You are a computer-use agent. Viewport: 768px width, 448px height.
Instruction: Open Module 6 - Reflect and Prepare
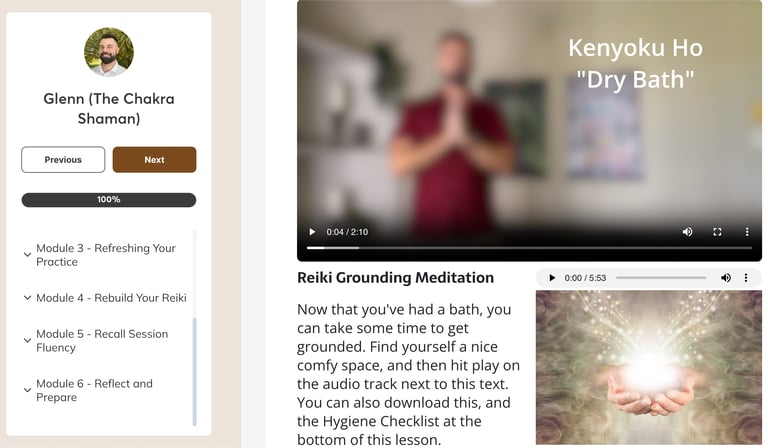pos(95,390)
